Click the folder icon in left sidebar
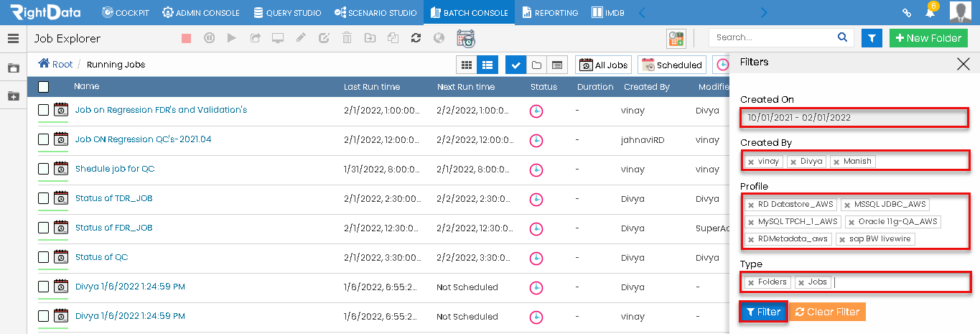 tap(13, 68)
